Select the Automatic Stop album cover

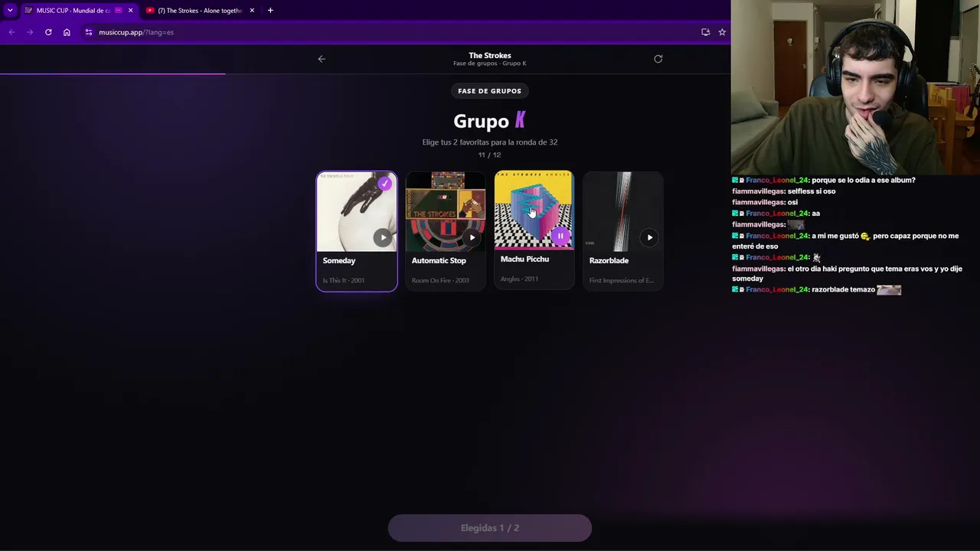tap(446, 210)
